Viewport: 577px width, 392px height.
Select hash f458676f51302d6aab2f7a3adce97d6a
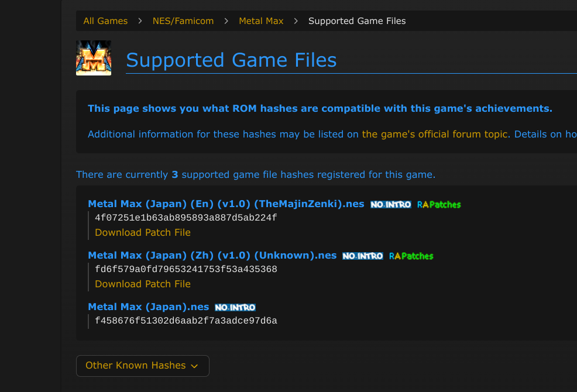(x=186, y=321)
